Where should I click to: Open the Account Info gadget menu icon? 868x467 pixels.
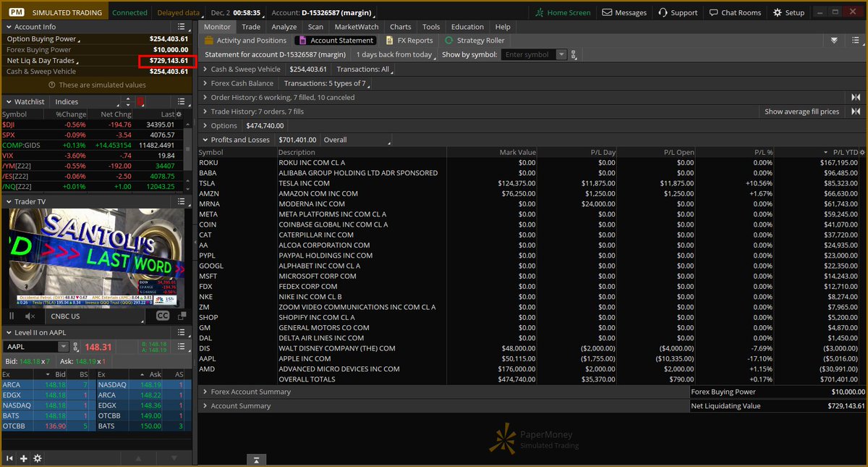click(x=183, y=27)
